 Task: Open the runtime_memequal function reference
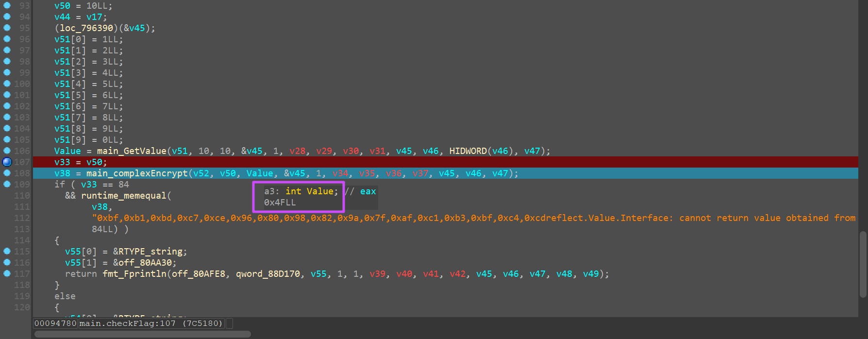click(123, 196)
